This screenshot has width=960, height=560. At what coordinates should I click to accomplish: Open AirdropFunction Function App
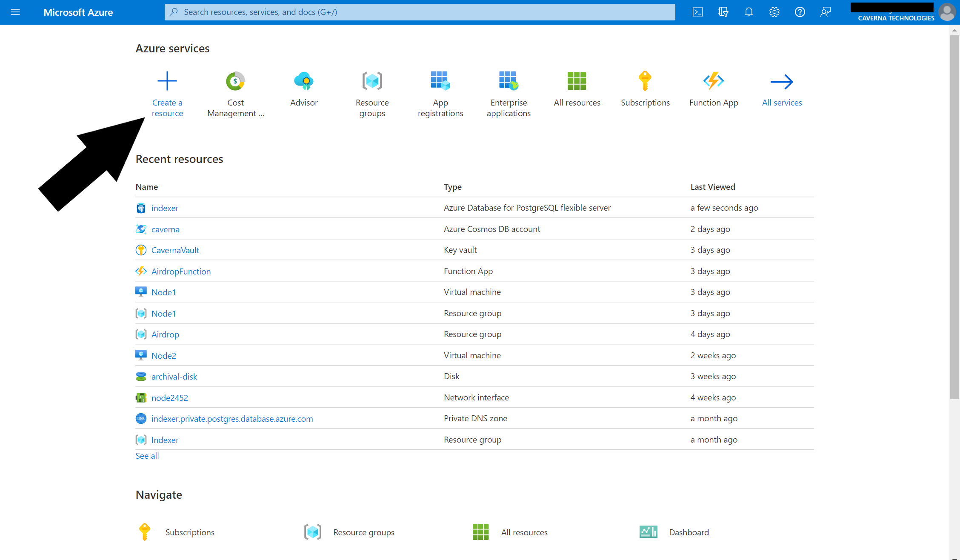181,271
